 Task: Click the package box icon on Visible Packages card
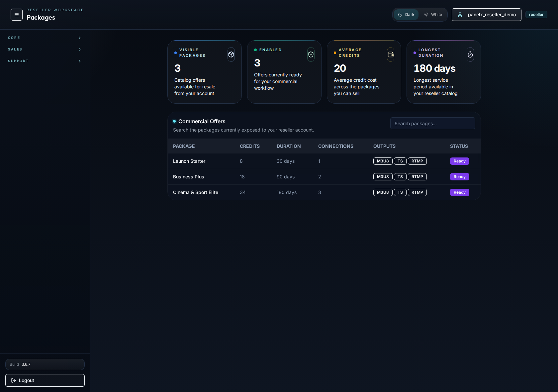231,54
